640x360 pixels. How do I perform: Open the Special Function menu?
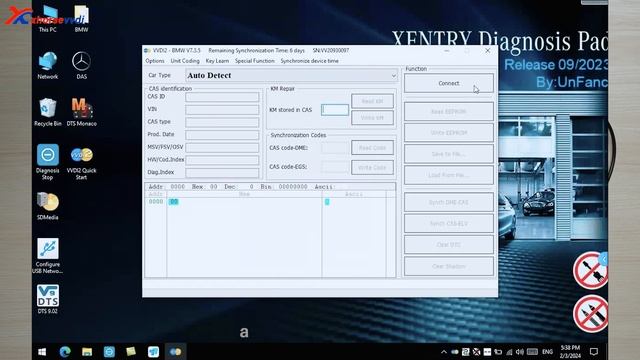(255, 61)
